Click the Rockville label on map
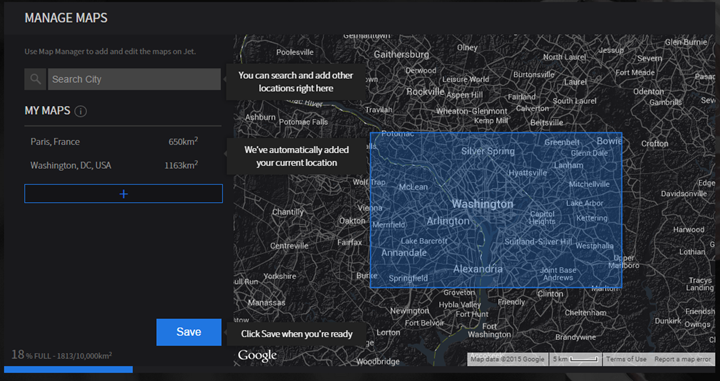 425,92
